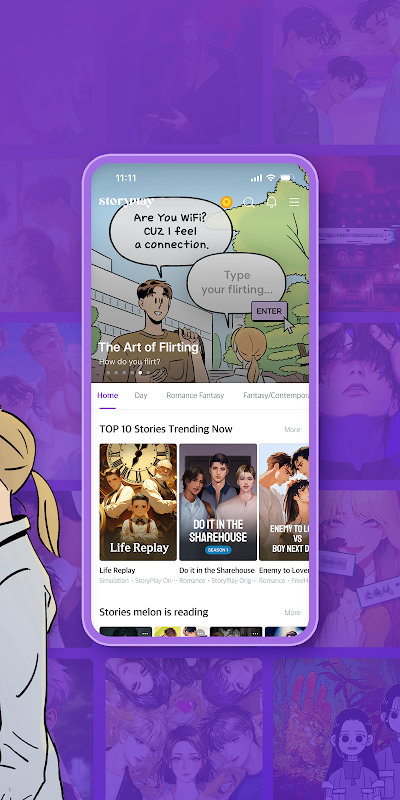
Task: Tap the Type your flirting speech bubble
Action: coord(236,283)
